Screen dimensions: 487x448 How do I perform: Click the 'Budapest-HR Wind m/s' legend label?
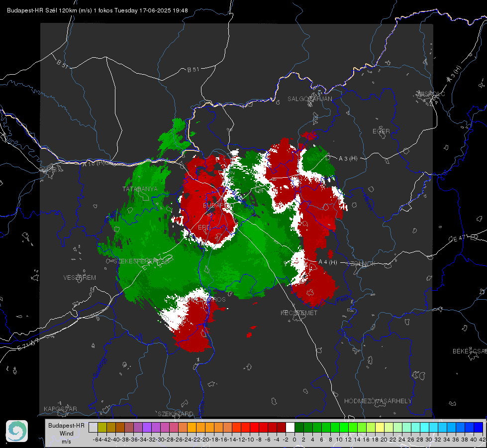pos(66,434)
